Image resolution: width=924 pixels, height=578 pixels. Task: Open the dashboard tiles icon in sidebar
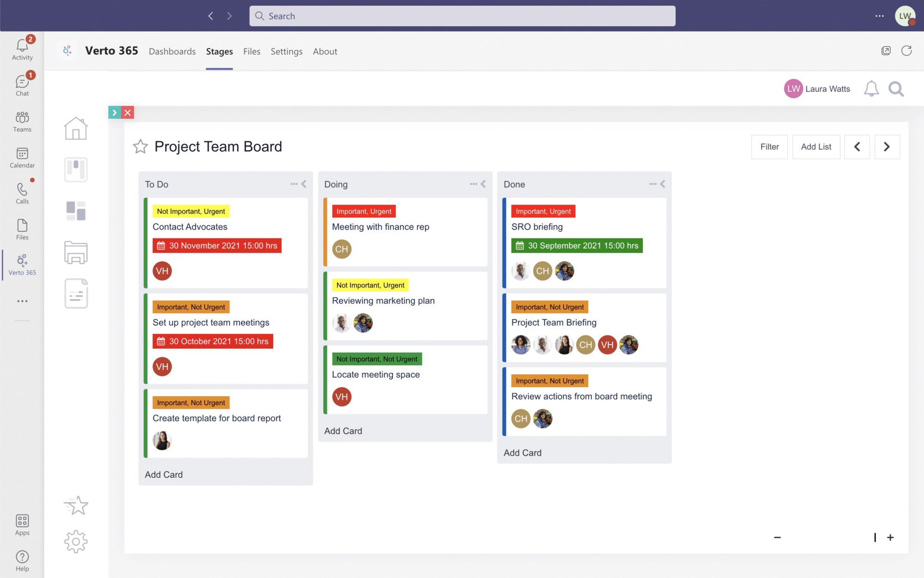tap(76, 211)
